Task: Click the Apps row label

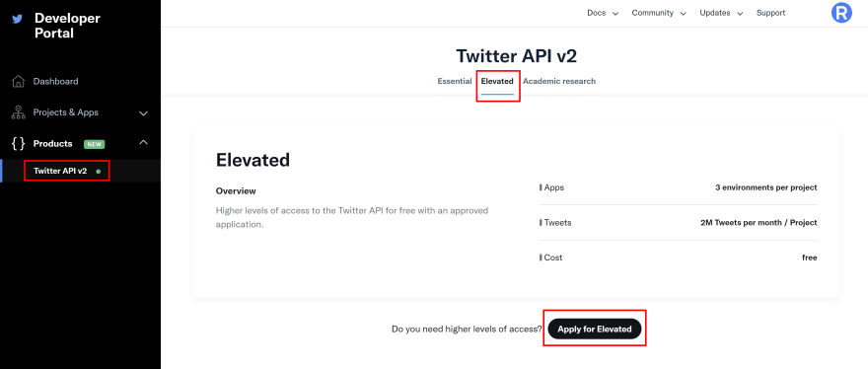Action: (x=553, y=187)
